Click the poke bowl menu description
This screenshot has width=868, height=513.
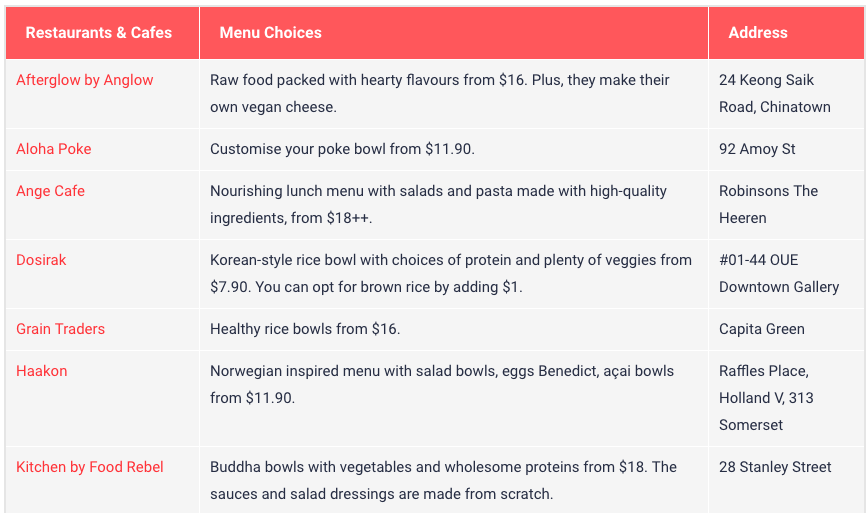[x=342, y=149]
